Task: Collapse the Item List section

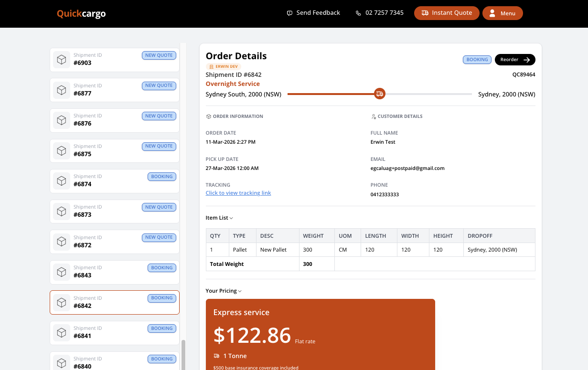Action: (x=231, y=218)
